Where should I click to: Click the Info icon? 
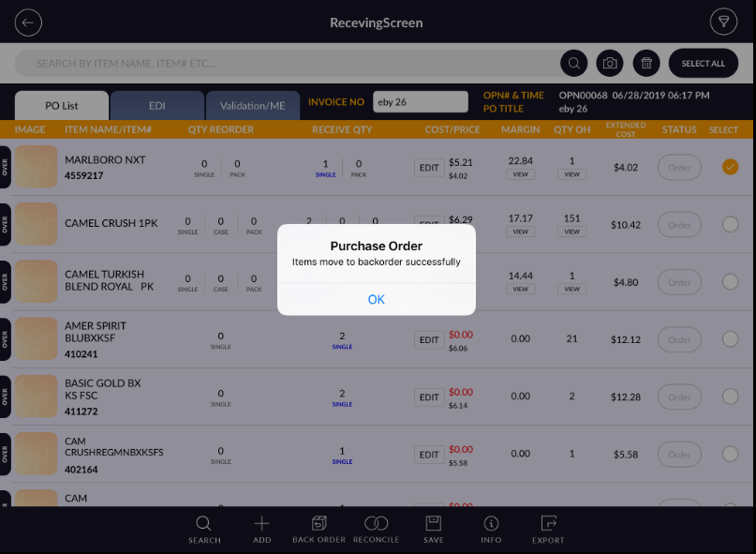pos(491,529)
